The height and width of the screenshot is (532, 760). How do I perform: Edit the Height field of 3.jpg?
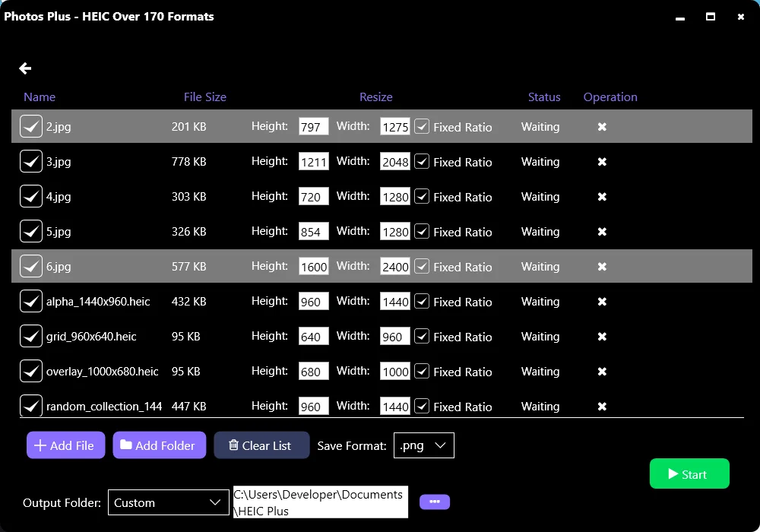tap(314, 161)
